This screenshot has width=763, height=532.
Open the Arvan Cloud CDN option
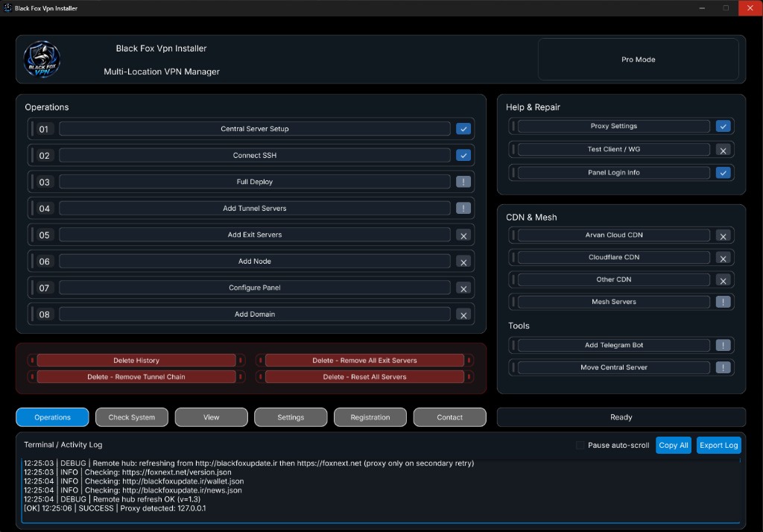(x=614, y=235)
